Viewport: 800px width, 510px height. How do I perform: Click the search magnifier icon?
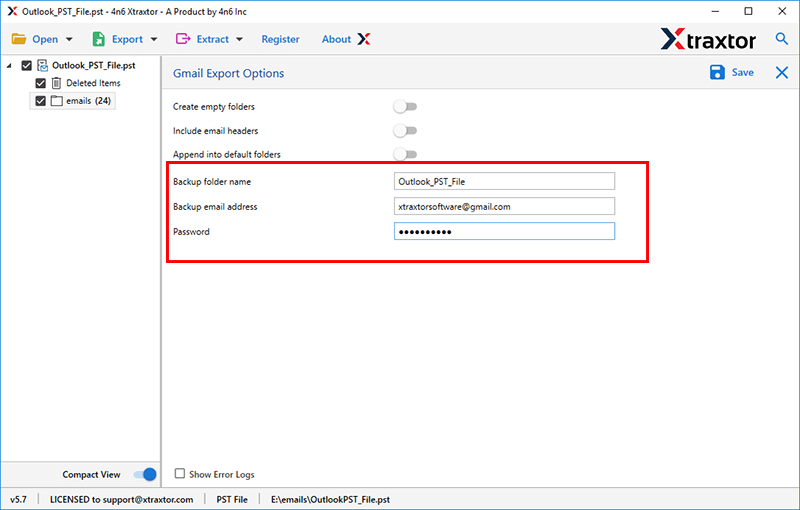(781, 38)
